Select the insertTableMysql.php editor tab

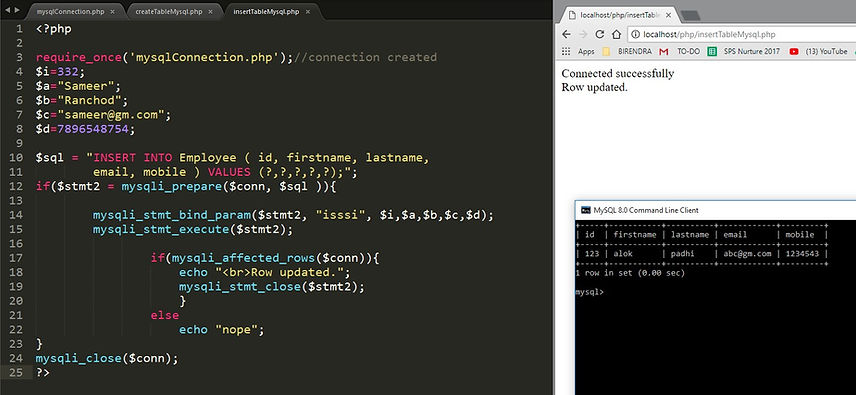pos(266,11)
